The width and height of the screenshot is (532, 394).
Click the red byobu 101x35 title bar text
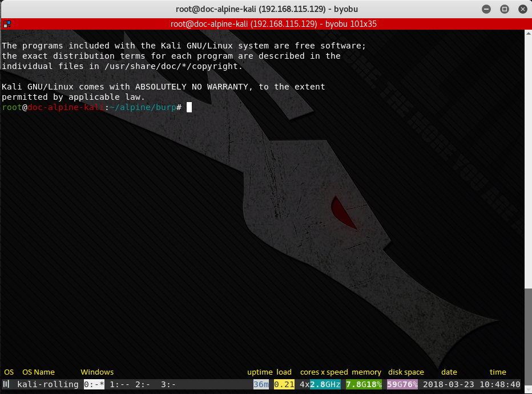pyautogui.click(x=273, y=24)
